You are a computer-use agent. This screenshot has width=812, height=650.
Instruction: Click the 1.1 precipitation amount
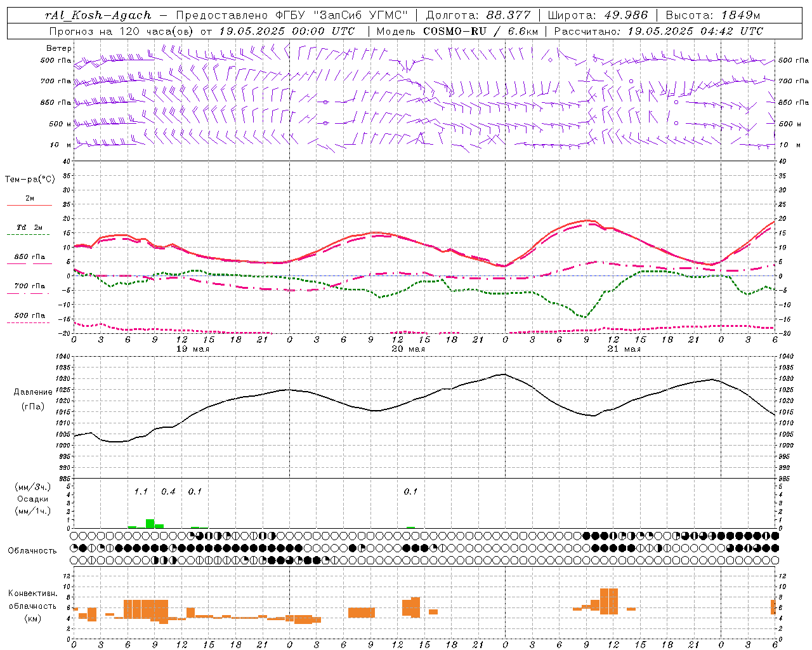click(141, 491)
